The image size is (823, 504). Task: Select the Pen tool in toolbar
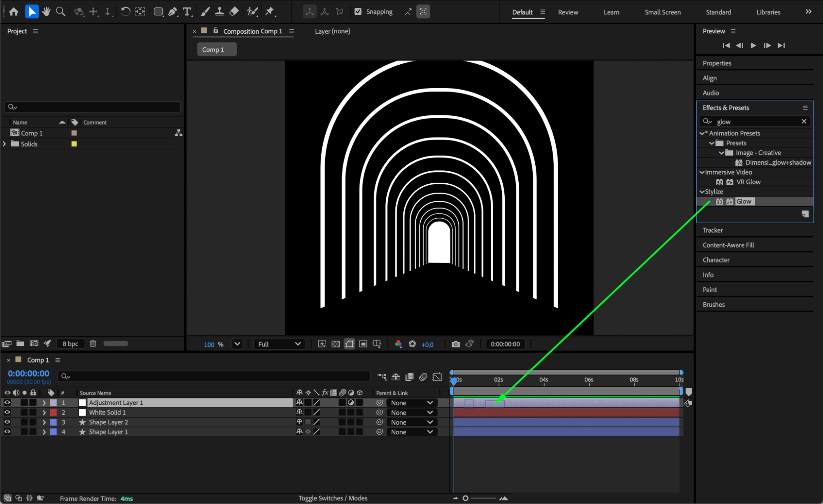pyautogui.click(x=173, y=12)
